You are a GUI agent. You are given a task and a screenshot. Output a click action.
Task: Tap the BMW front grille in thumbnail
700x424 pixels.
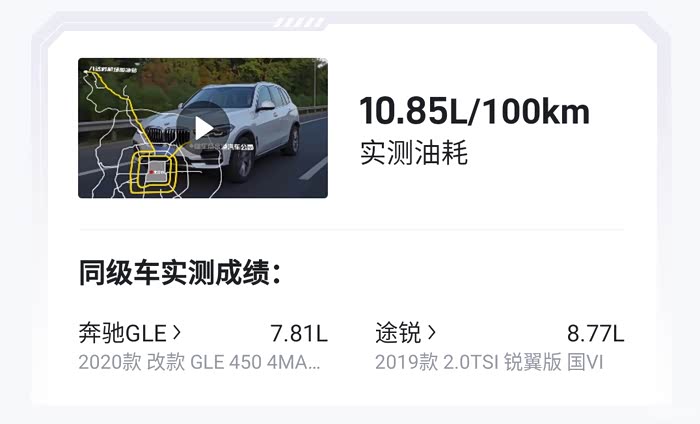[x=168, y=135]
